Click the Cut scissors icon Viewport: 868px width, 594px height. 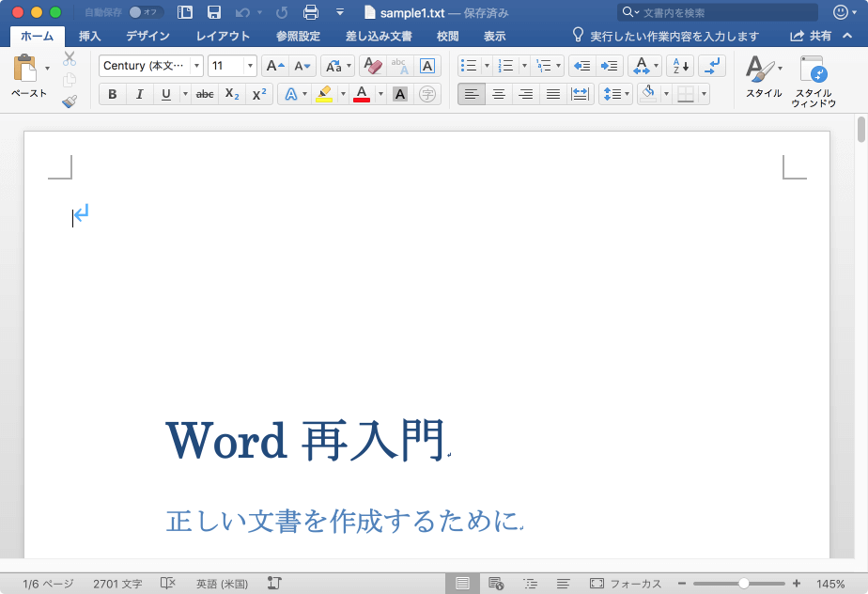click(x=70, y=58)
